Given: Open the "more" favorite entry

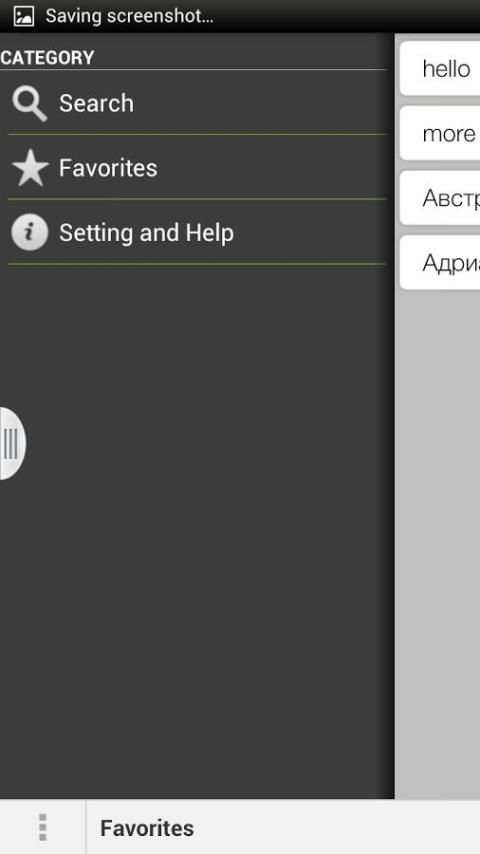Looking at the screenshot, I should point(440,133).
